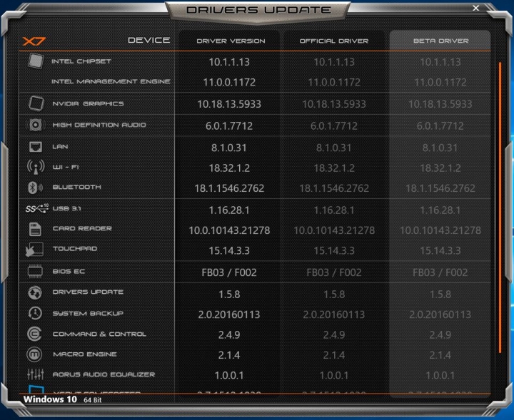Click the NVIDIA Graphics label
Screen dimensions: 514x420
point(89,103)
